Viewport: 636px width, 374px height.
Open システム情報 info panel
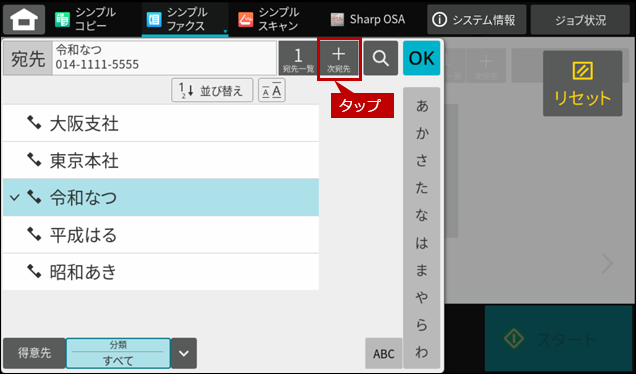(476, 19)
